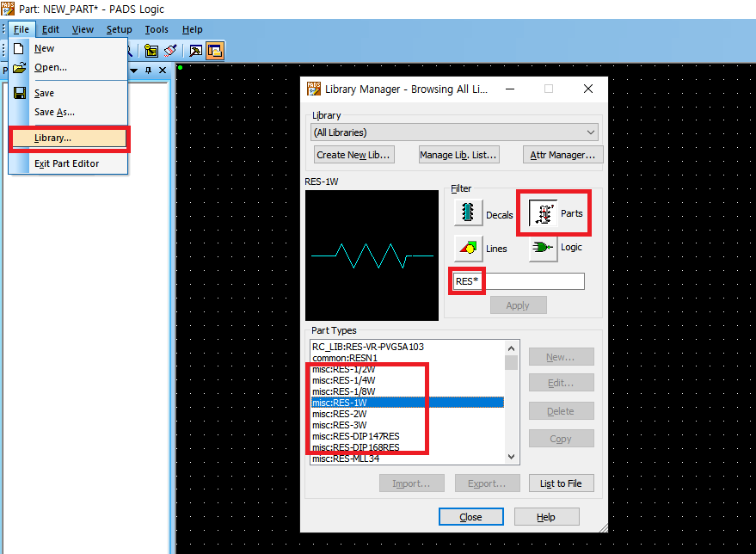The width and height of the screenshot is (756, 554).
Task: Click the New document icon in File menu
Action: tap(19, 49)
